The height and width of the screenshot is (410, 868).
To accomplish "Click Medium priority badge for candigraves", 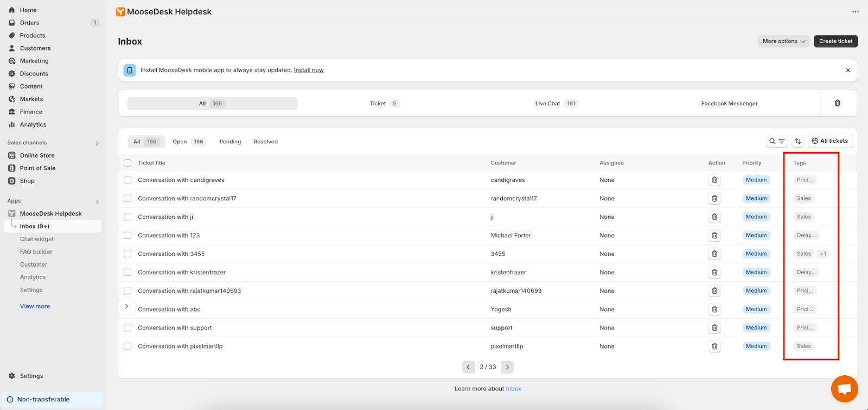I will (756, 180).
